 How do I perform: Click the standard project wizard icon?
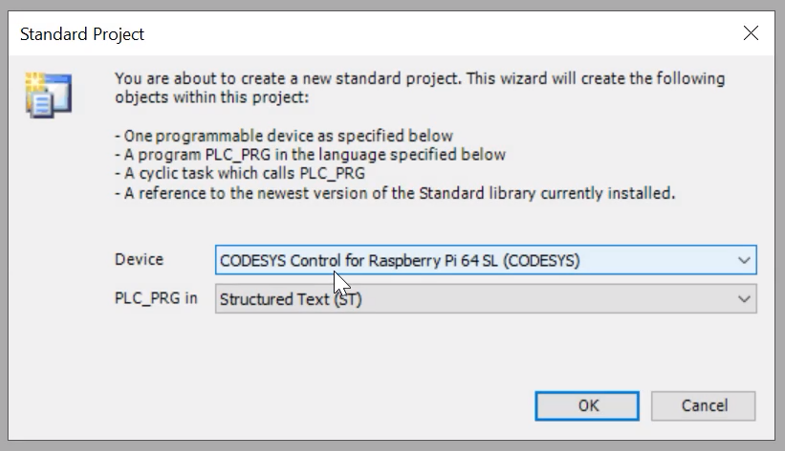(49, 95)
